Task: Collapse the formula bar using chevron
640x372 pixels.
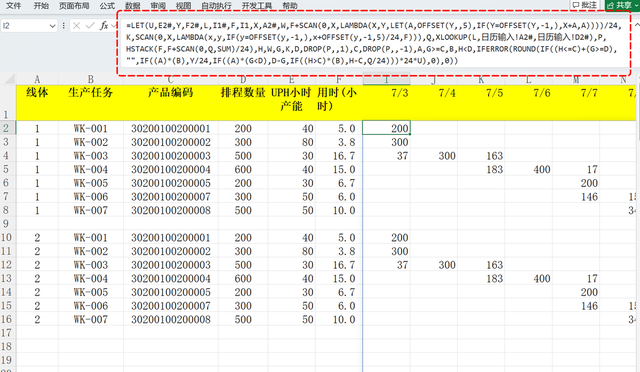Action: [x=636, y=25]
